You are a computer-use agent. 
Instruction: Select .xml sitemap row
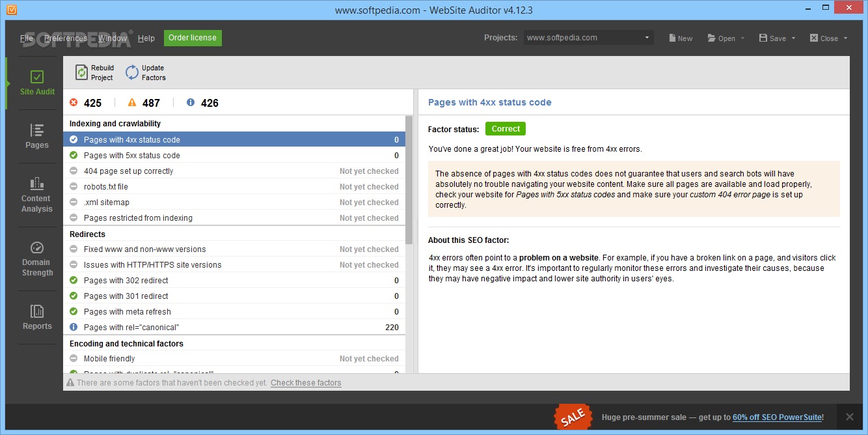click(234, 203)
